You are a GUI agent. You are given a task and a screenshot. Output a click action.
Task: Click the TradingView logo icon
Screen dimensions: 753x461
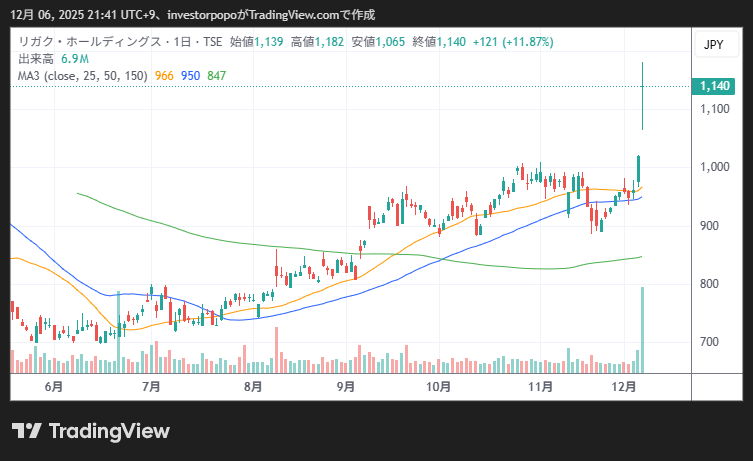click(x=26, y=431)
